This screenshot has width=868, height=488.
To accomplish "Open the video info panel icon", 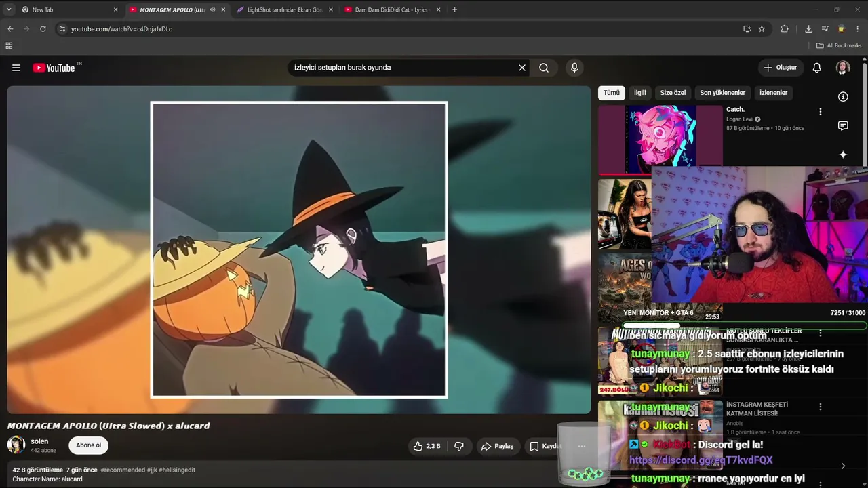I will 843,97.
